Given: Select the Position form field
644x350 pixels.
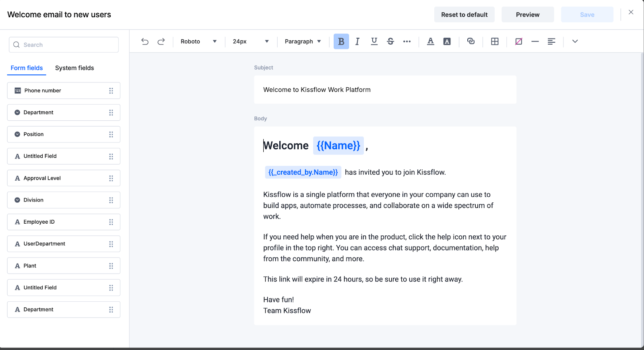Looking at the screenshot, I should [64, 134].
